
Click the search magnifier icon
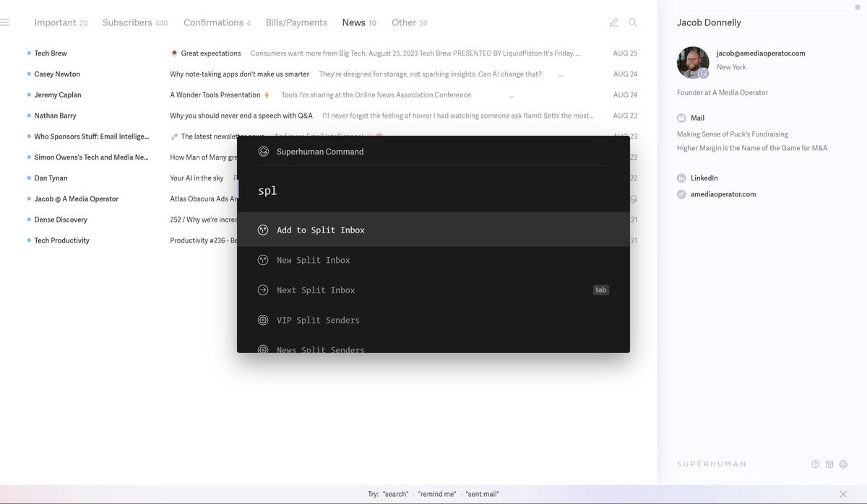click(633, 22)
